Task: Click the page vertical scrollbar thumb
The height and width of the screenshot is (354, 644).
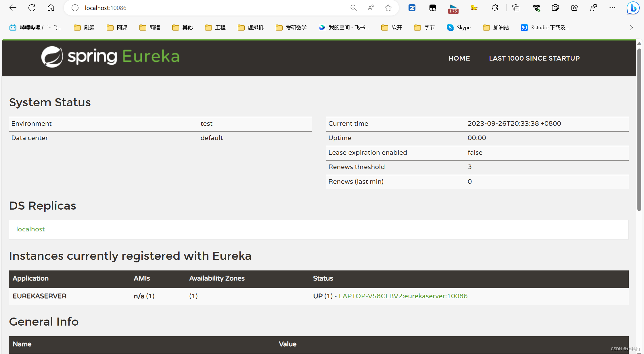Action: click(x=639, y=129)
